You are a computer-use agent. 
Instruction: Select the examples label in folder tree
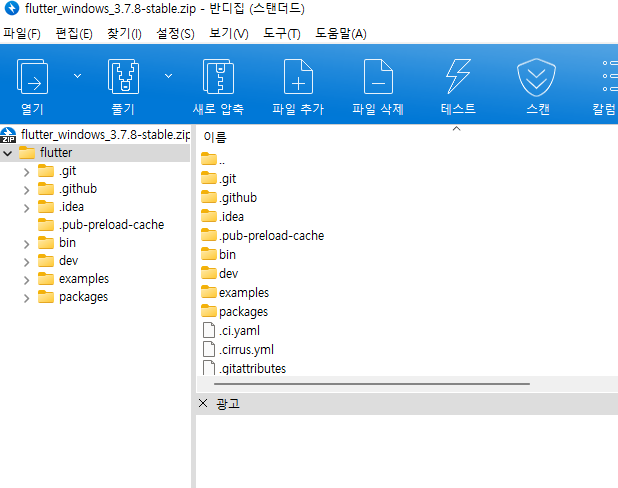point(84,279)
